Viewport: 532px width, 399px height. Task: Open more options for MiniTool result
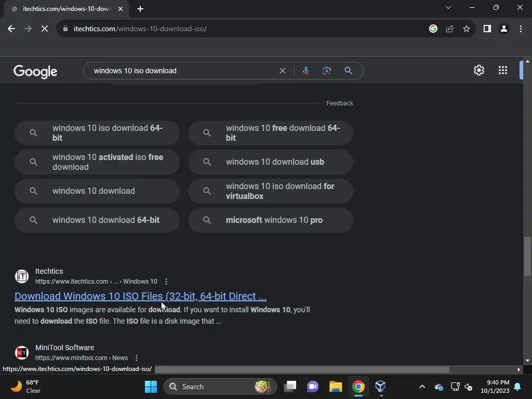[x=137, y=358]
